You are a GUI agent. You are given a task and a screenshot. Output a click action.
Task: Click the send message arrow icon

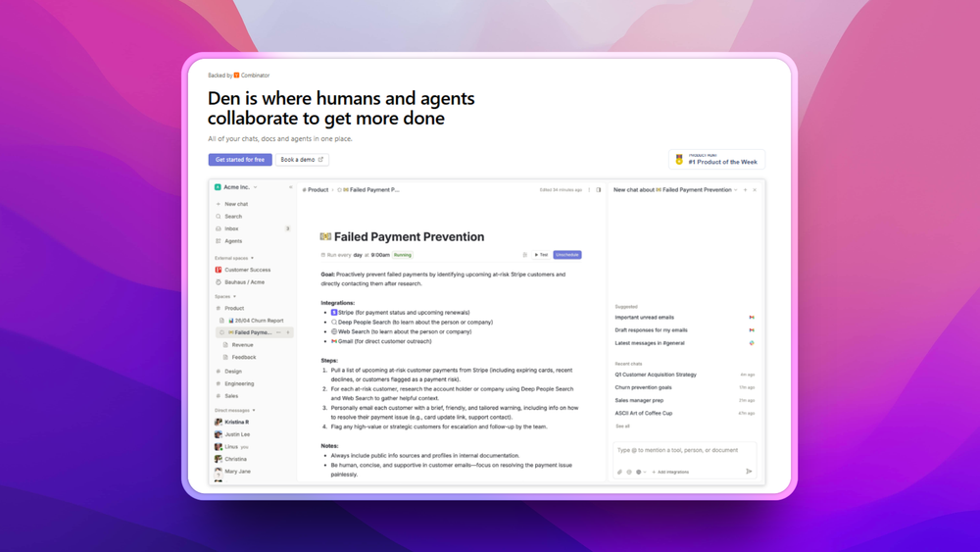749,472
